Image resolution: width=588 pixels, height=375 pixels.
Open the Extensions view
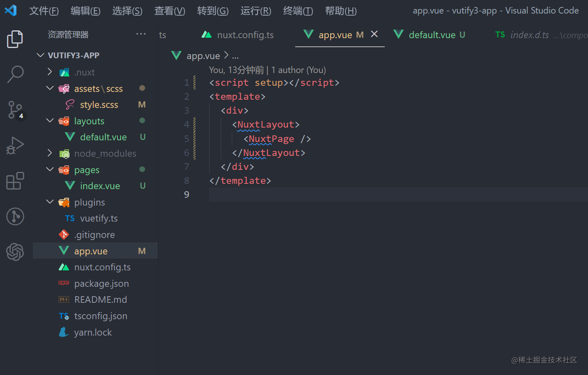point(15,181)
